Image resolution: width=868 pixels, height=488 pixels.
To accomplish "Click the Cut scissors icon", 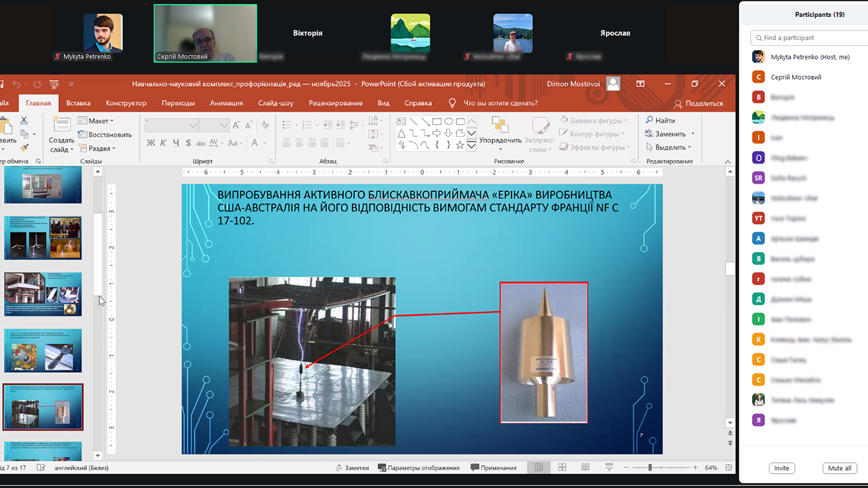I will click(24, 121).
